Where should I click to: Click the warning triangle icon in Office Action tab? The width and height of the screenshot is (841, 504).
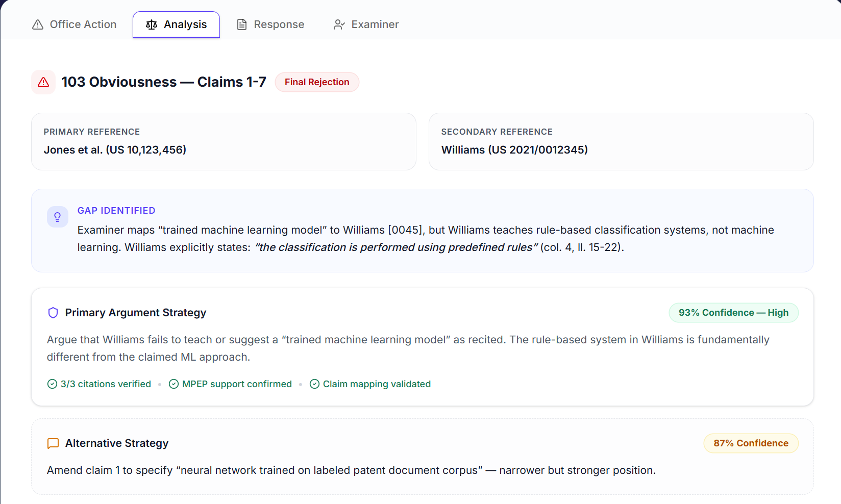tap(38, 24)
